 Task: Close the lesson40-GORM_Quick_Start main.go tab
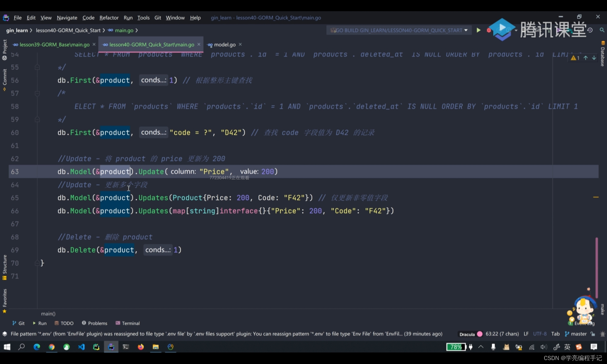199,44
